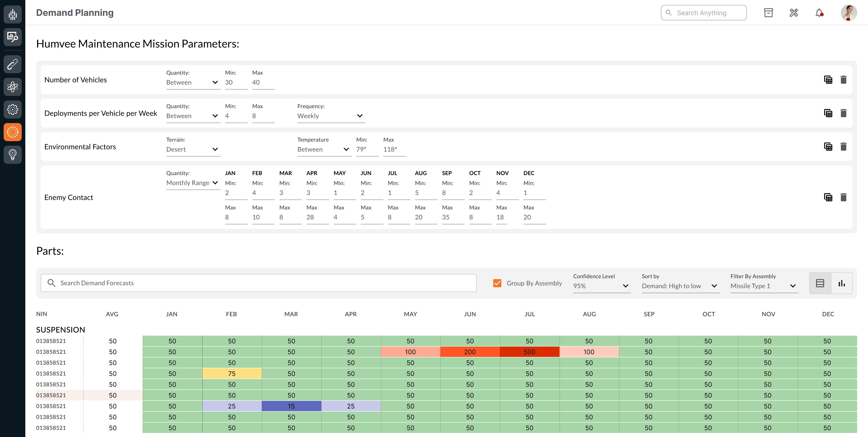Open the lightbulb icon in sidebar
The image size is (868, 437).
(12, 154)
